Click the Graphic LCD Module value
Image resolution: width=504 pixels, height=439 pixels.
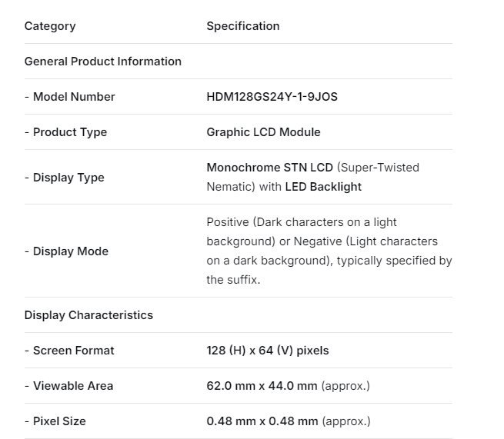point(263,132)
